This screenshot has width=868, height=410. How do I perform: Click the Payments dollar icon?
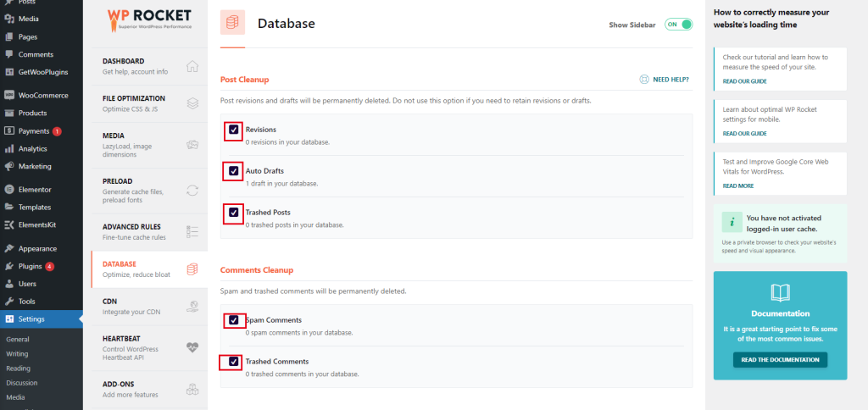point(8,131)
